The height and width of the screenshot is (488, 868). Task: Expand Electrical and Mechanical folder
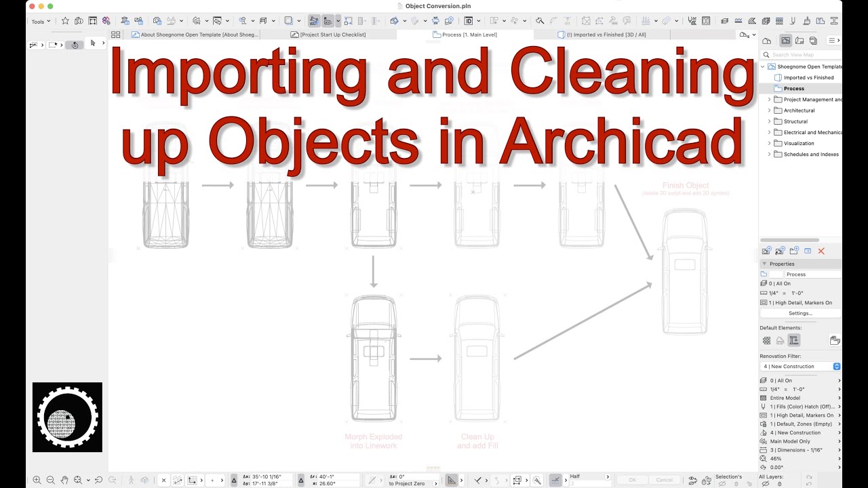tap(770, 132)
